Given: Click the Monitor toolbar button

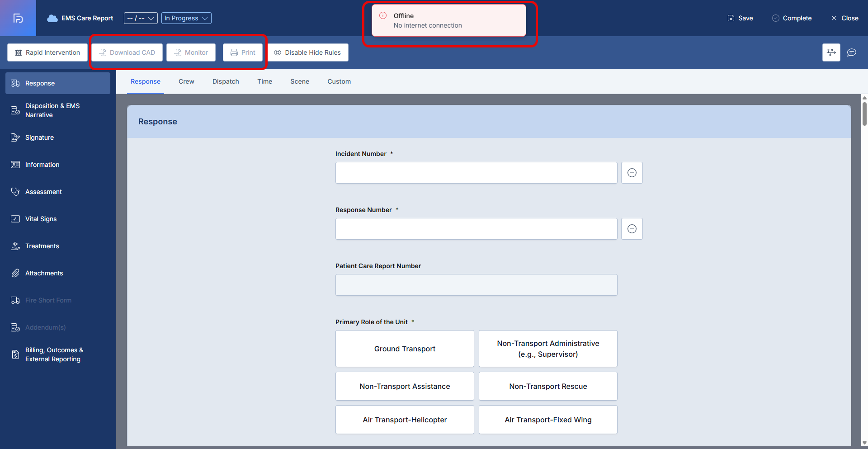Looking at the screenshot, I should pyautogui.click(x=191, y=52).
